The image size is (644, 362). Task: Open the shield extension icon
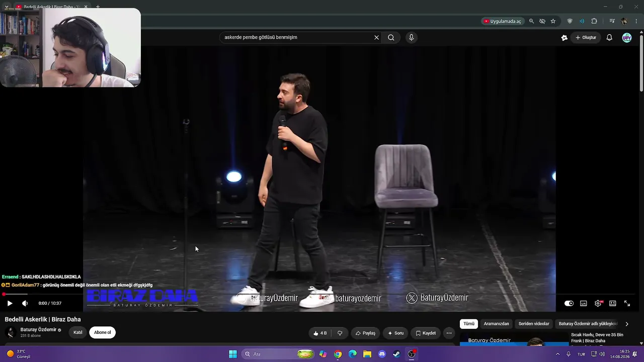[570, 21]
